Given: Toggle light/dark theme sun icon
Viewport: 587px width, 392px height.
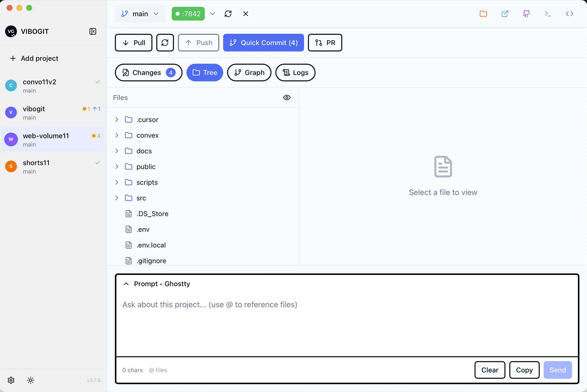Looking at the screenshot, I should (x=30, y=380).
